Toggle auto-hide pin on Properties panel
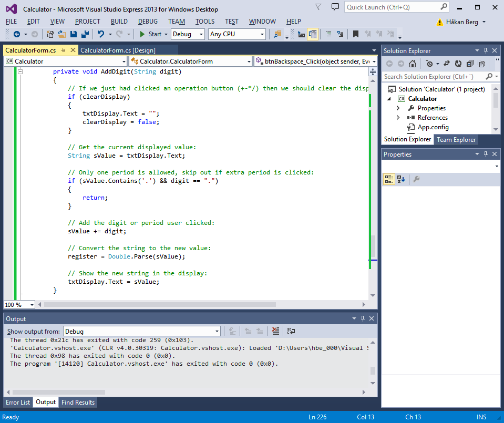 coord(486,154)
